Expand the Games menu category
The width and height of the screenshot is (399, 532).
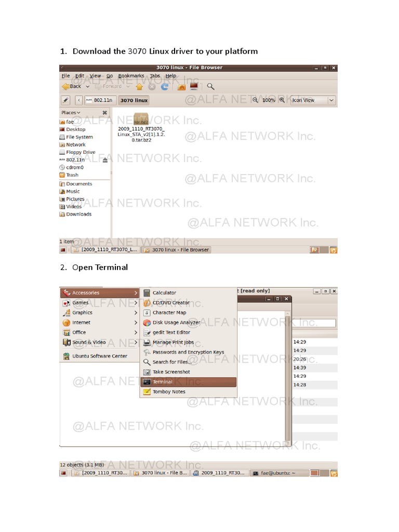100,303
